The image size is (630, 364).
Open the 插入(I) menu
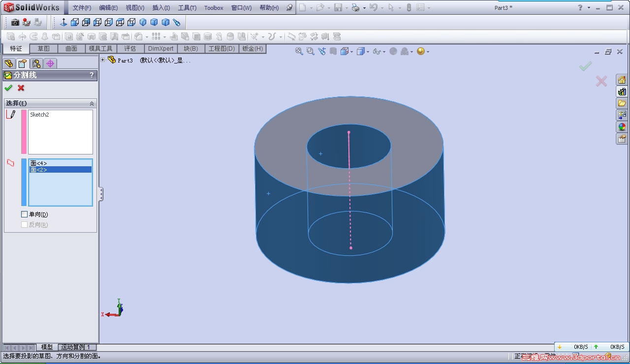click(161, 8)
